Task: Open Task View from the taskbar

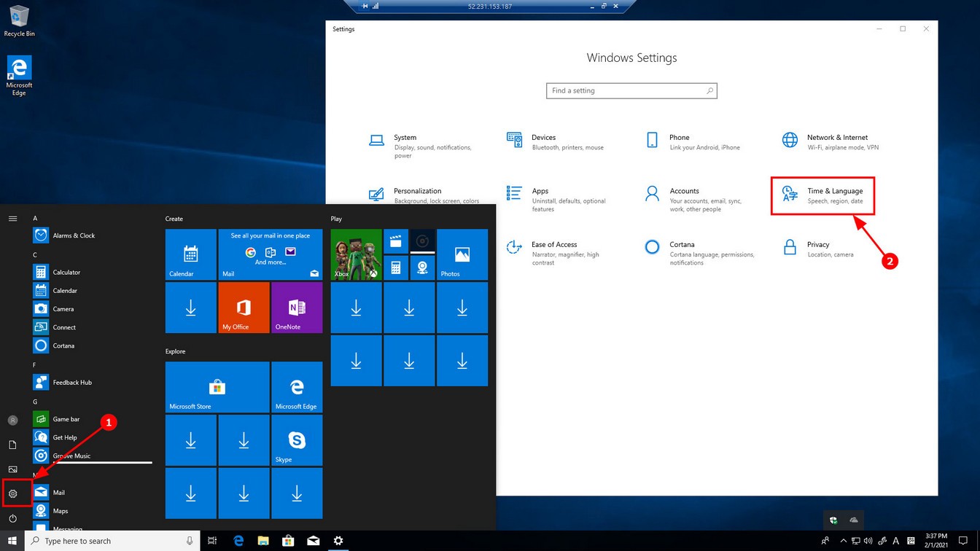Action: click(212, 541)
